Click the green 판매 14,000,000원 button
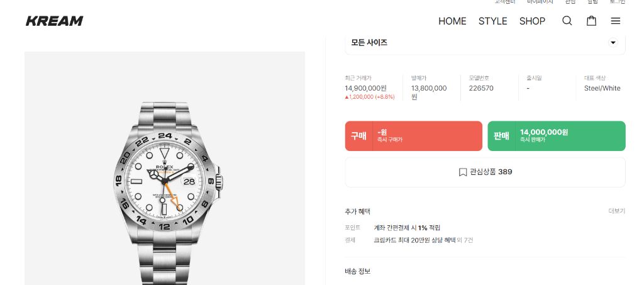Viewport: 644px width, 285px height. pos(557,136)
